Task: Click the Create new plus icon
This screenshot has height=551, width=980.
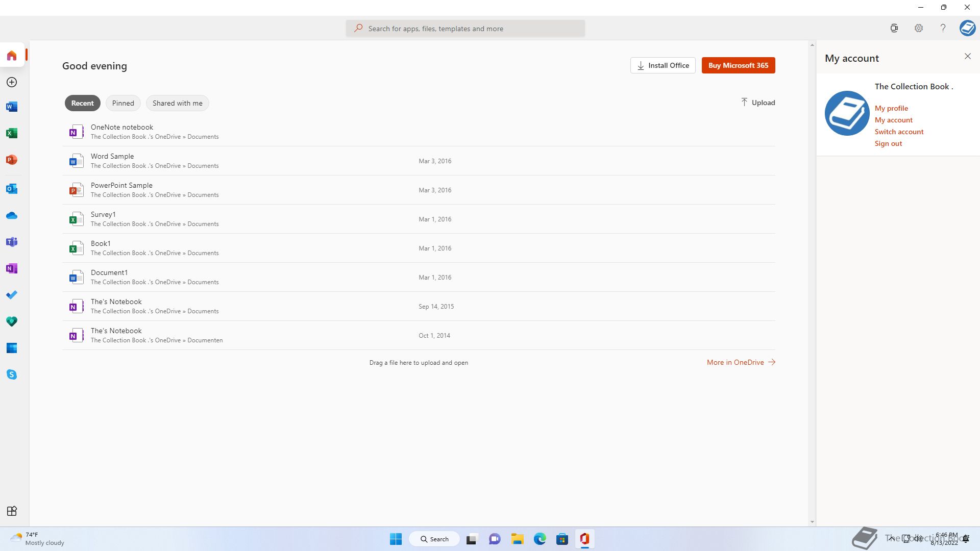Action: (12, 82)
